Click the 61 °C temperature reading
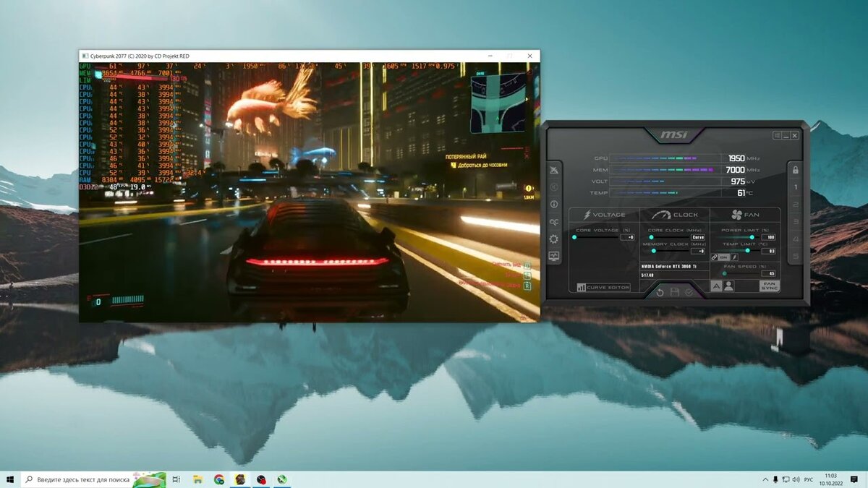 point(741,193)
